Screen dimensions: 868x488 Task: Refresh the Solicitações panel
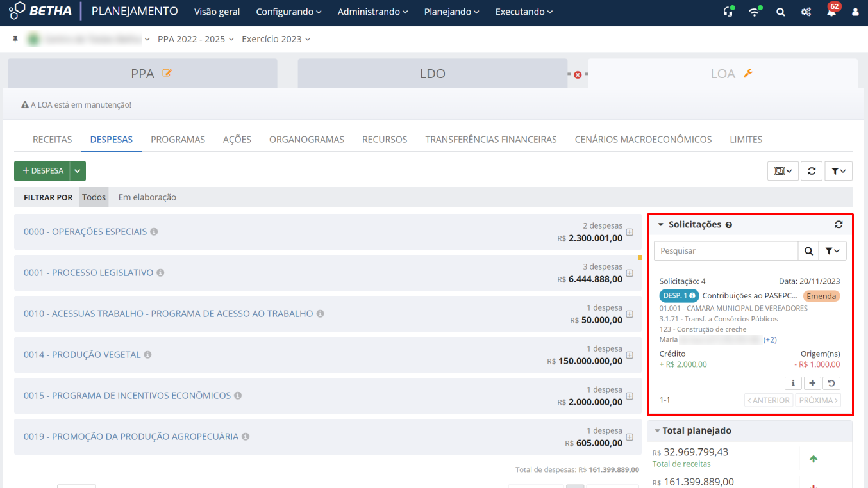pyautogui.click(x=839, y=225)
